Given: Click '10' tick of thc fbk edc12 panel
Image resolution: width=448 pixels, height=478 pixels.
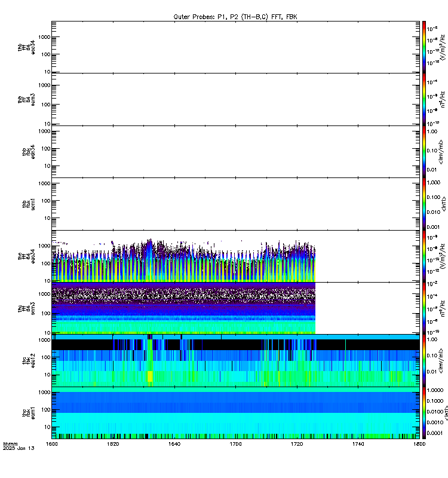Looking at the screenshot, I should pos(47,375).
